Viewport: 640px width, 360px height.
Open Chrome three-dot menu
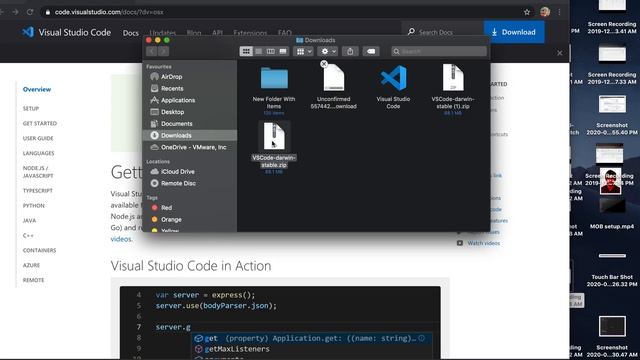[x=560, y=12]
